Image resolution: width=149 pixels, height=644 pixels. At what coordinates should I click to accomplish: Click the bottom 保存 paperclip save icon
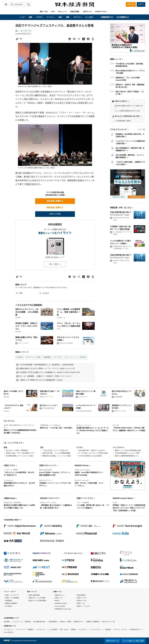click(17, 277)
